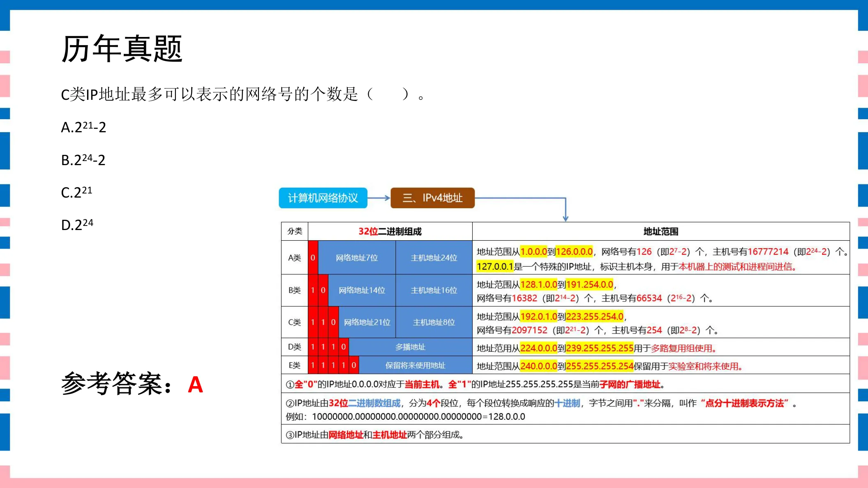The image size is (868, 488).
Task: Click the 32位二进制组成 header cell
Action: [x=390, y=231]
